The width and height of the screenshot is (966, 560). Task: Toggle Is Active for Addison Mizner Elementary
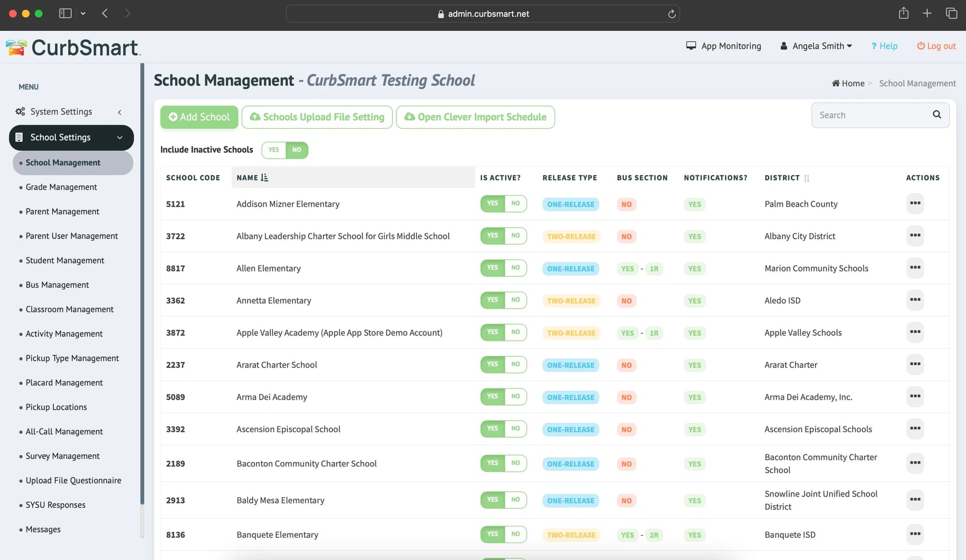(503, 204)
